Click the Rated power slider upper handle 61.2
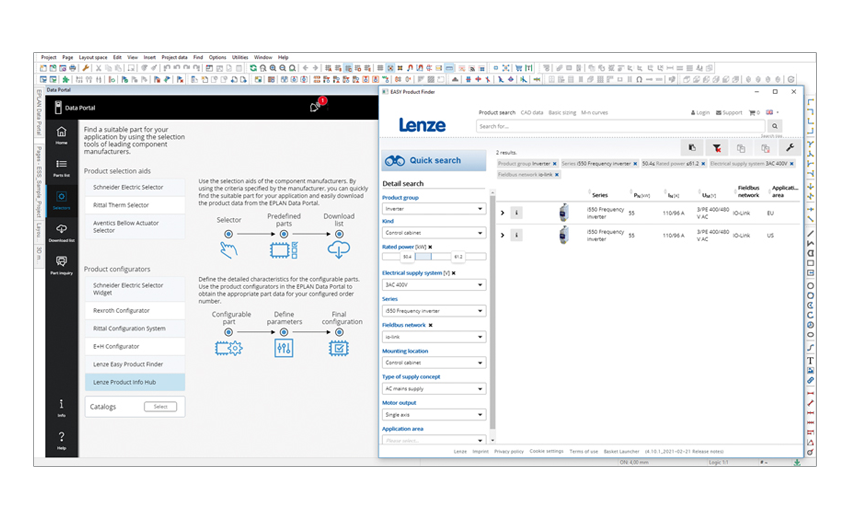The width and height of the screenshot is (850, 519). (458, 257)
